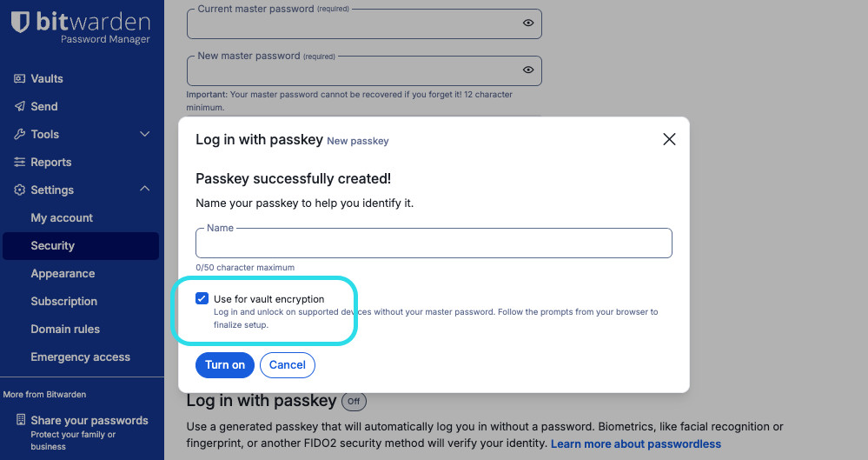The width and height of the screenshot is (868, 460).
Task: Click the Tools wrench icon
Action: pyautogui.click(x=19, y=134)
